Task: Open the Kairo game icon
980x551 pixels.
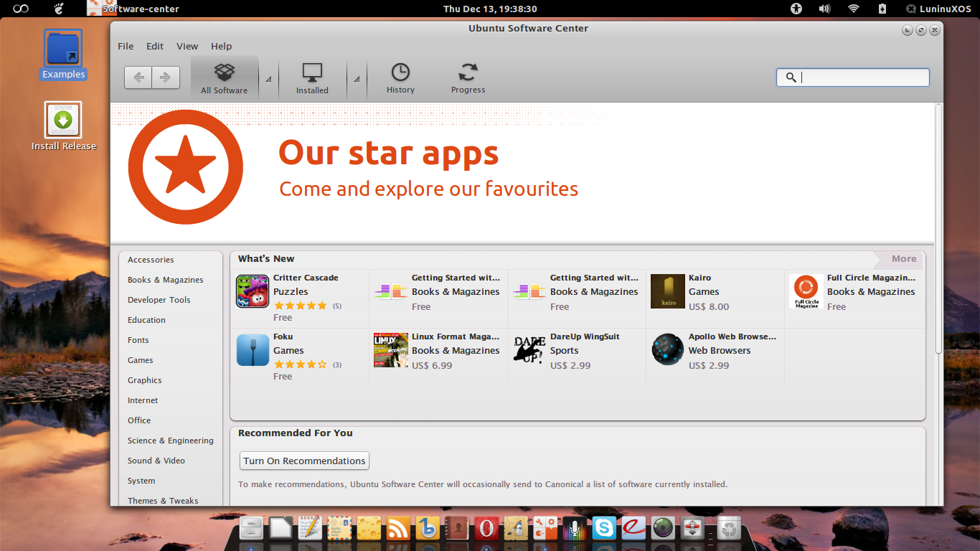Action: 668,291
